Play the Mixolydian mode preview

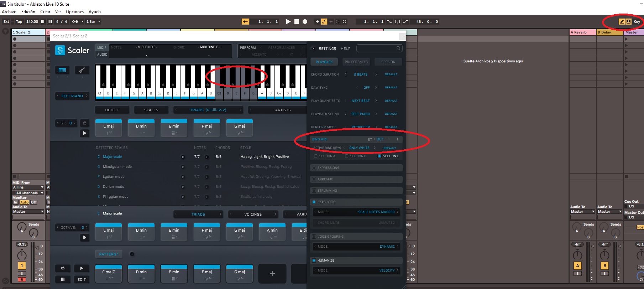183,167
